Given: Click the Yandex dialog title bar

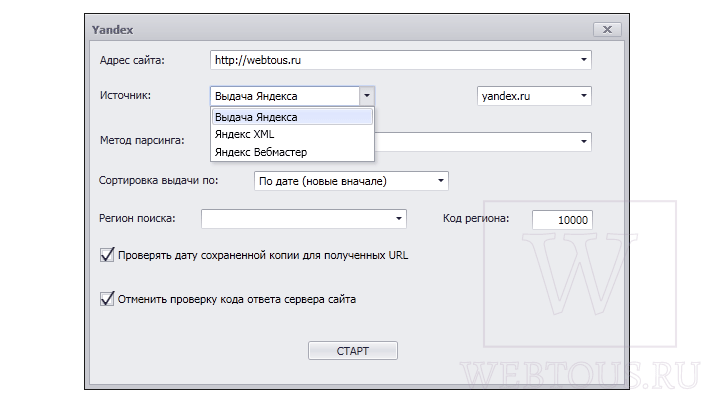Looking at the screenshot, I should point(339,29).
